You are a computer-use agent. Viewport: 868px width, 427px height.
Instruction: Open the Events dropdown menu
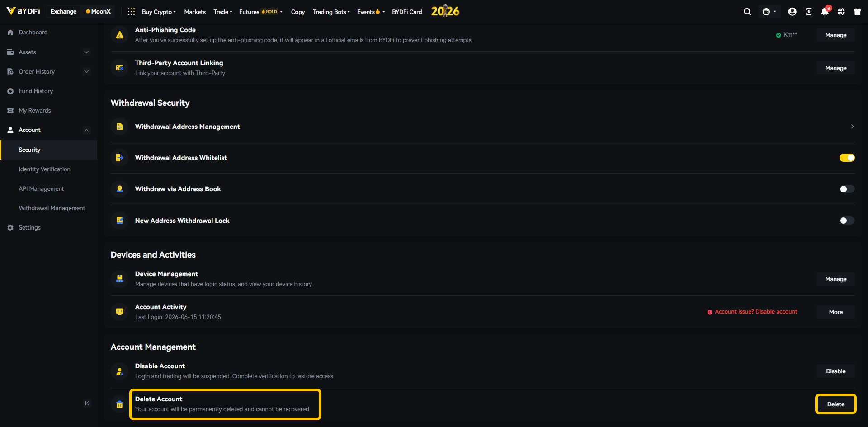click(371, 12)
